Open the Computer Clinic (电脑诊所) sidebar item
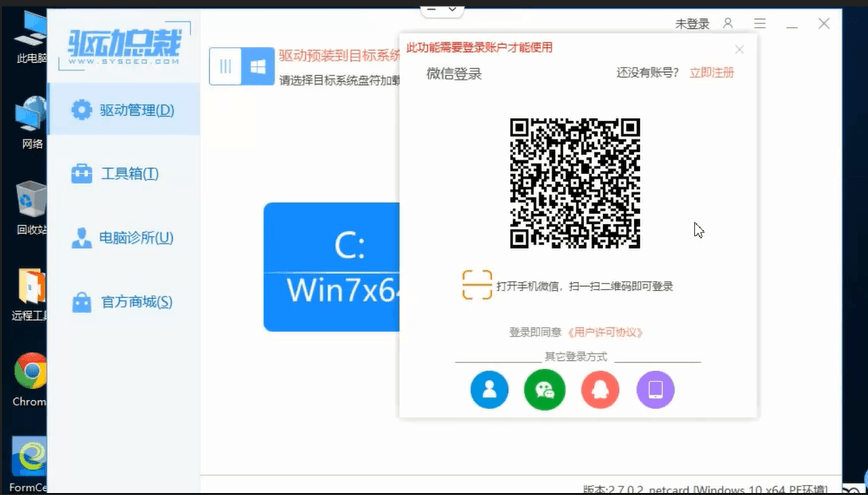The image size is (868, 495). [123, 238]
